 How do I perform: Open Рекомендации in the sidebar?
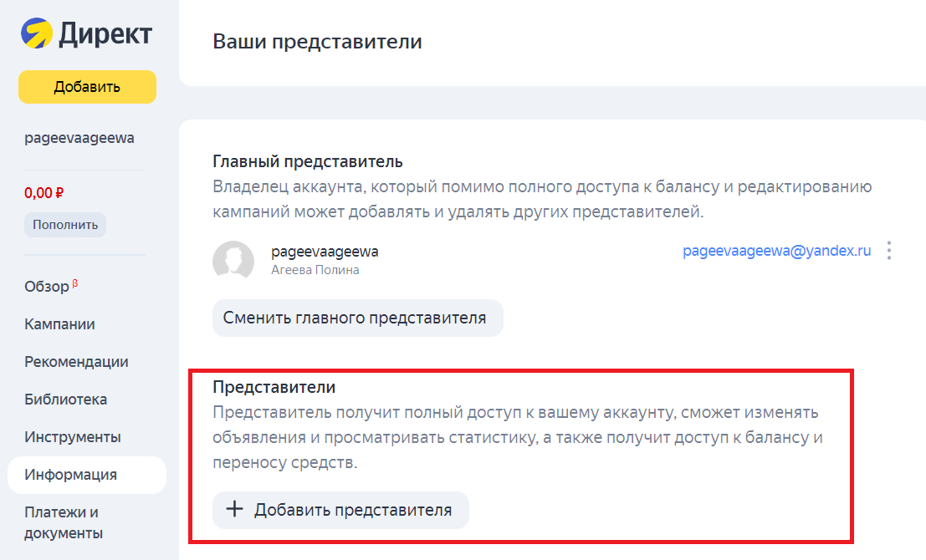76,362
